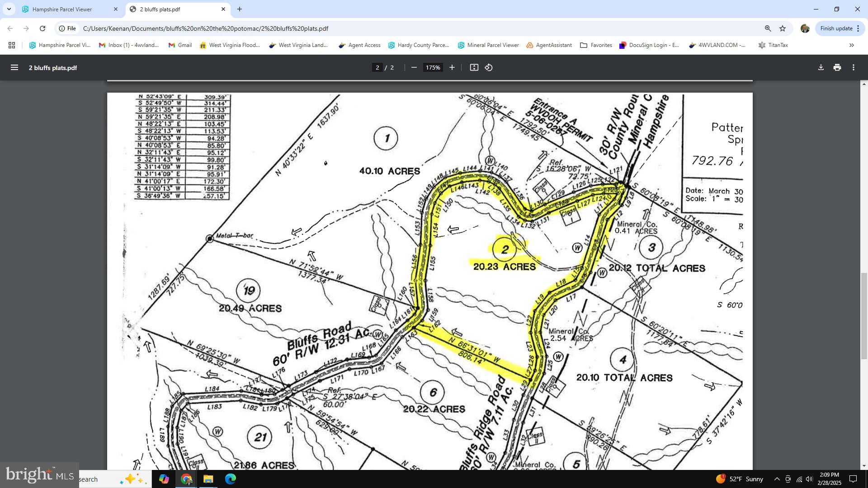Viewport: 868px width, 488px height.
Task: Download the 2 bluffs plats PDF
Action: coord(821,67)
